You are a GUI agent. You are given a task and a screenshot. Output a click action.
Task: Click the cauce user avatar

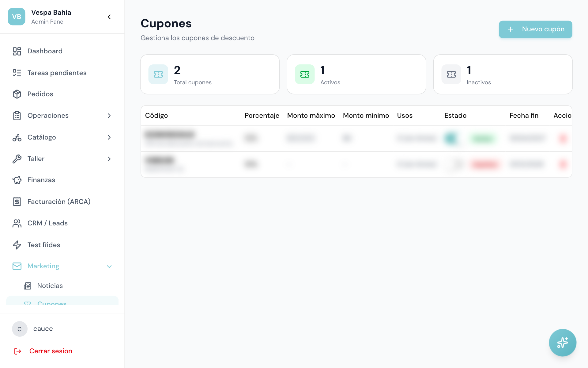point(20,329)
